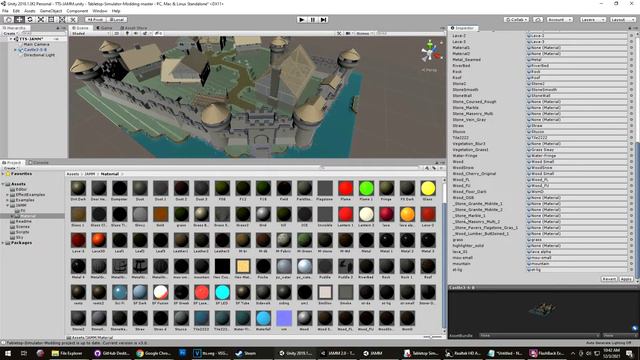Select the cyan SF LED material
The width and height of the screenshot is (640, 360).
tap(222, 293)
